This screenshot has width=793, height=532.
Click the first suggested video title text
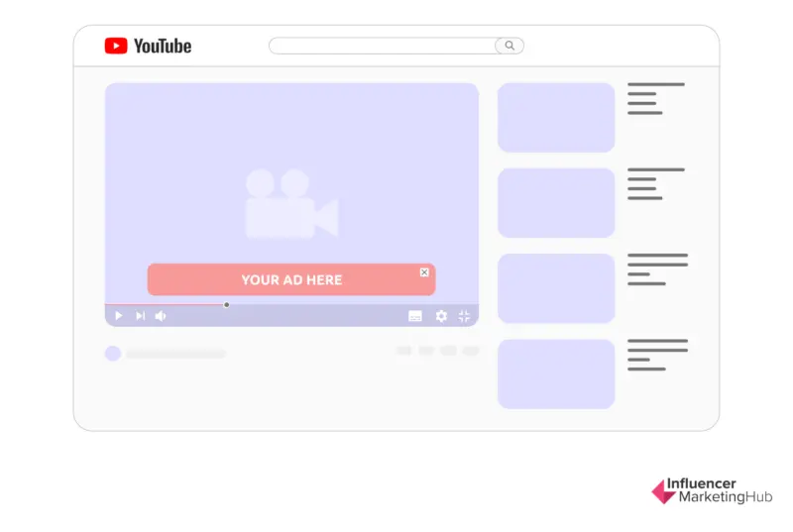click(655, 98)
